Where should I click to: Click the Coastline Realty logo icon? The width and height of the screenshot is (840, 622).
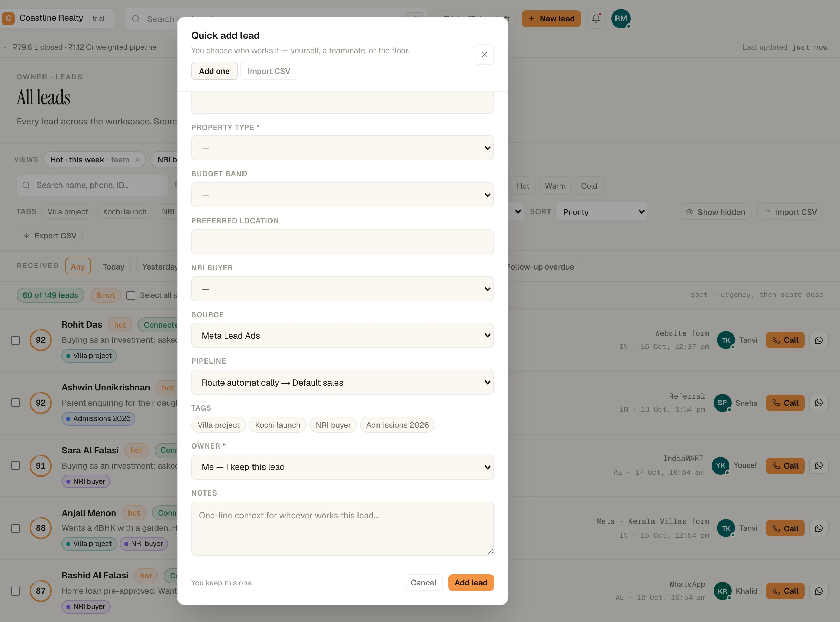[x=8, y=18]
